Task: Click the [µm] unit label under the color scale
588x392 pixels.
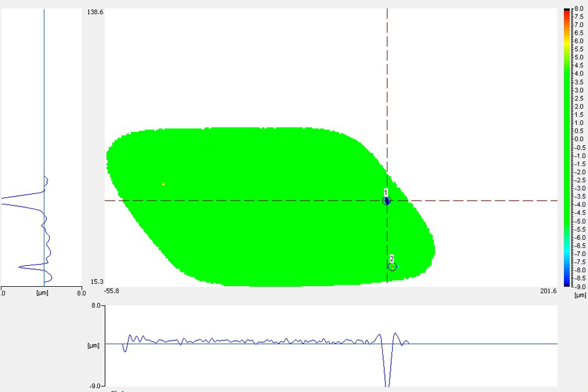Action: (580, 295)
